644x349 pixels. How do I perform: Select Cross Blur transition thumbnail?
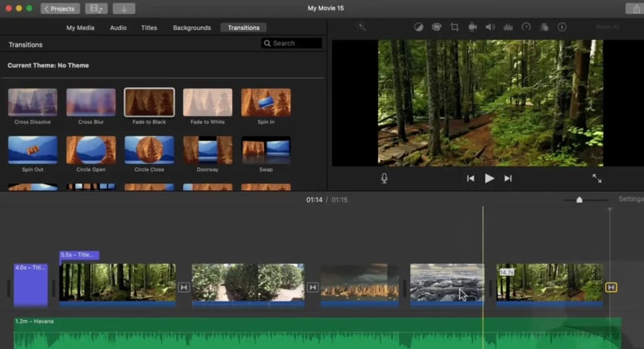[x=91, y=102]
